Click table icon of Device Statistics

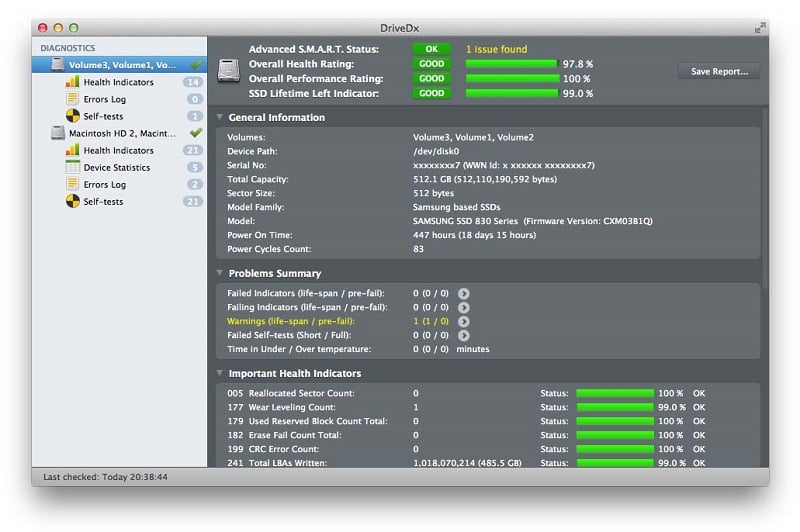click(x=72, y=167)
